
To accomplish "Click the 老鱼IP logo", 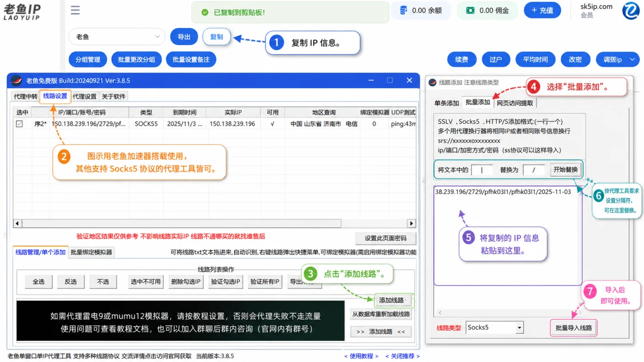I will tap(22, 12).
